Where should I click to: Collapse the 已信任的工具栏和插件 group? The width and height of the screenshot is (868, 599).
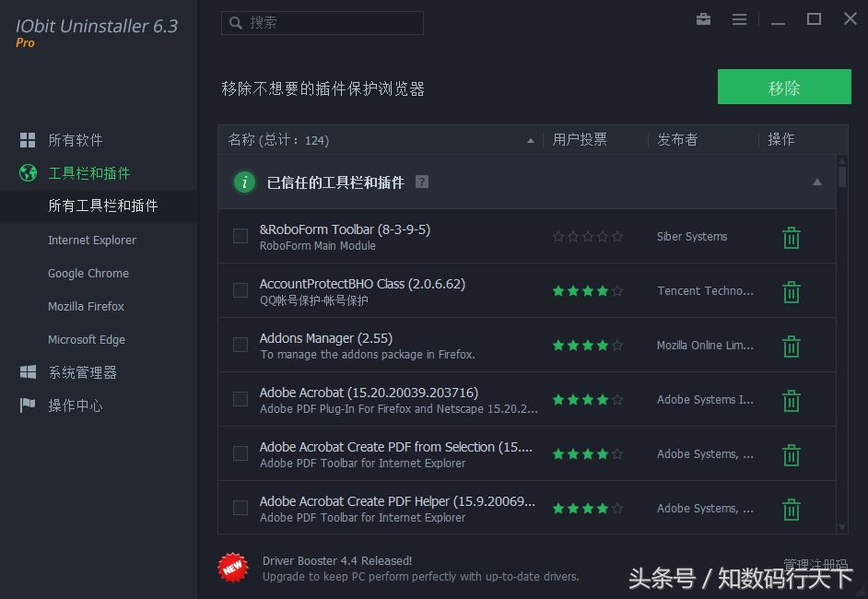click(816, 182)
